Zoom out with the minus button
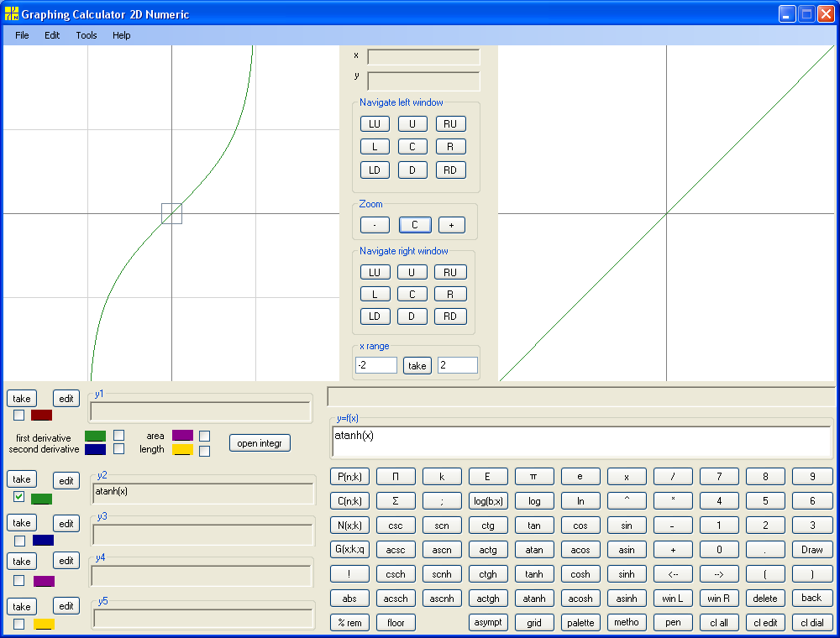840x638 pixels. click(375, 225)
